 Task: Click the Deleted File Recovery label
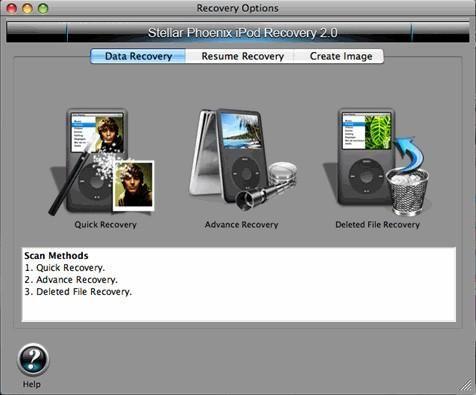pyautogui.click(x=377, y=225)
